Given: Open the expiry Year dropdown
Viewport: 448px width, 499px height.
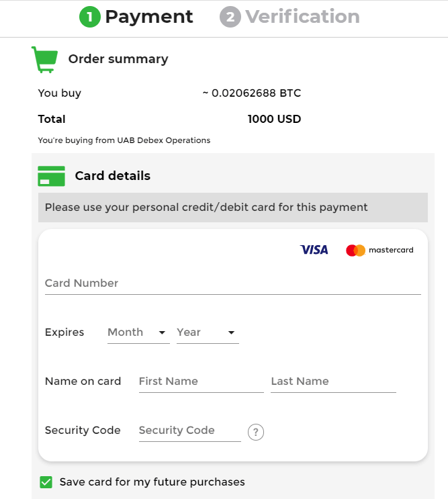Looking at the screenshot, I should [x=207, y=332].
